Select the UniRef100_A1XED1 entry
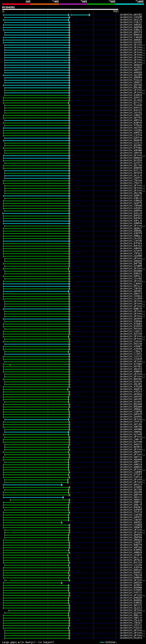 point(131,67)
